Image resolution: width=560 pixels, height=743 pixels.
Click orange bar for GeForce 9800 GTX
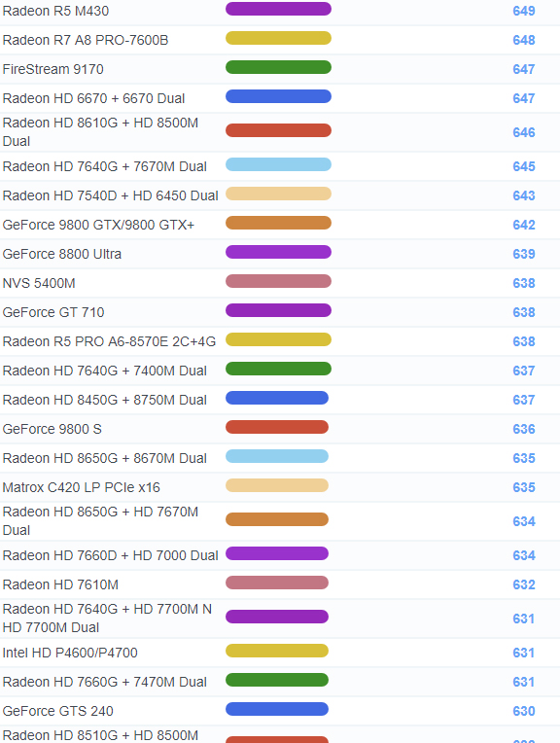point(279,223)
